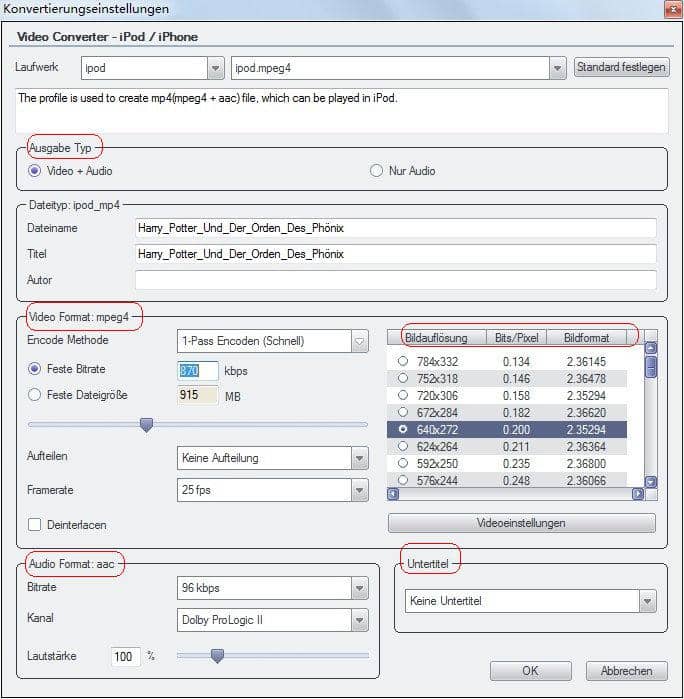Screen dimensions: 684x699
Task: Select resolution 592x250 radio button
Action: coord(403,463)
